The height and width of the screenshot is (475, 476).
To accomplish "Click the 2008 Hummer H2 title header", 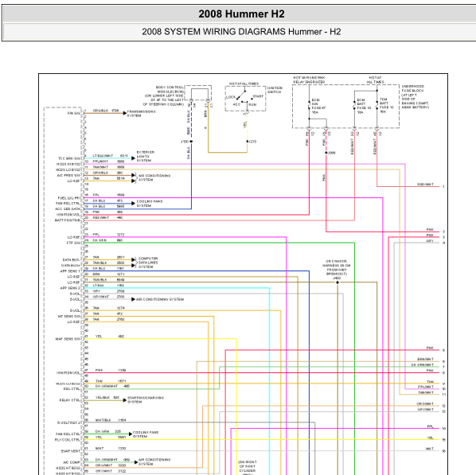I will click(x=241, y=14).
